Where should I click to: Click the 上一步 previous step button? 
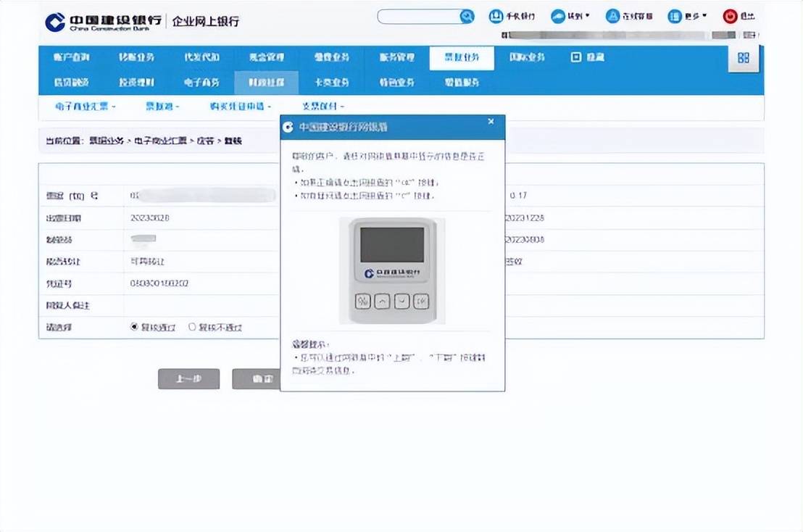point(188,379)
